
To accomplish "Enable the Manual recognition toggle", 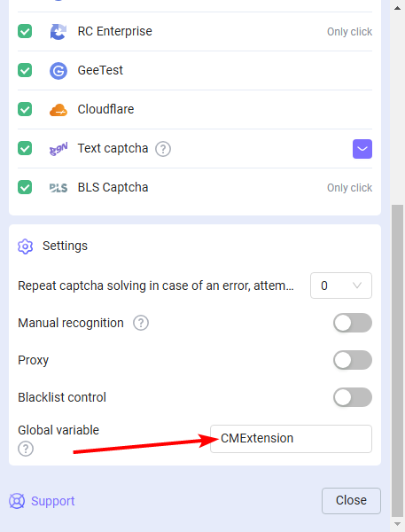I will click(x=353, y=323).
